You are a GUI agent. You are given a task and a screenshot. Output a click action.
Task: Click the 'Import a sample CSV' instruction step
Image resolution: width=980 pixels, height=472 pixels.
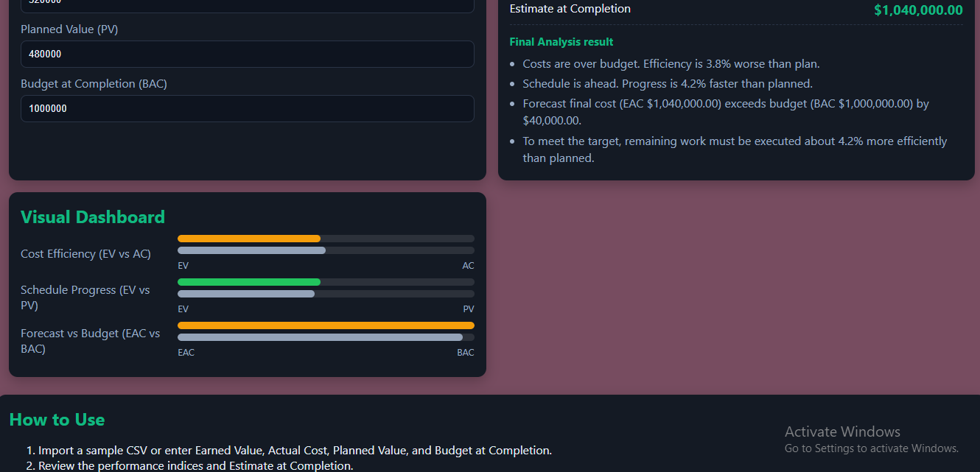click(295, 450)
